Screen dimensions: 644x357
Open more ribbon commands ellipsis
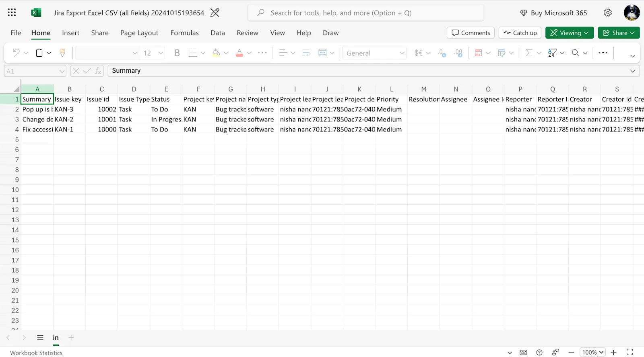click(x=603, y=53)
